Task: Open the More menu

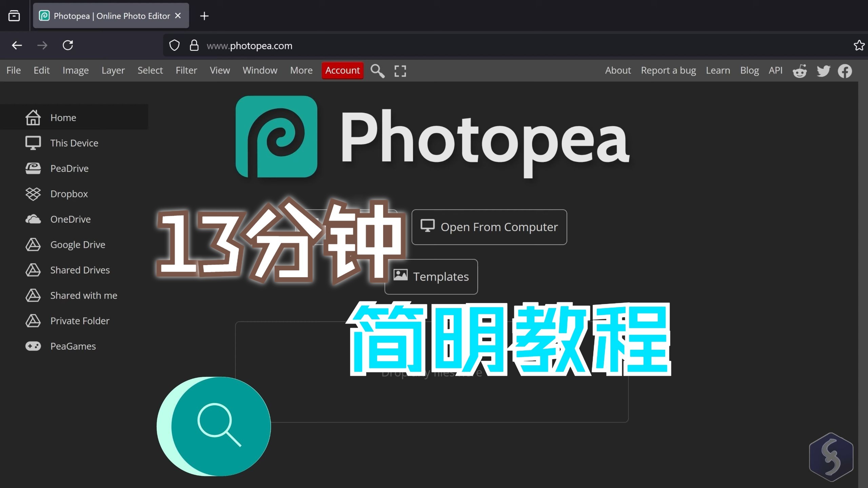Action: tap(301, 70)
